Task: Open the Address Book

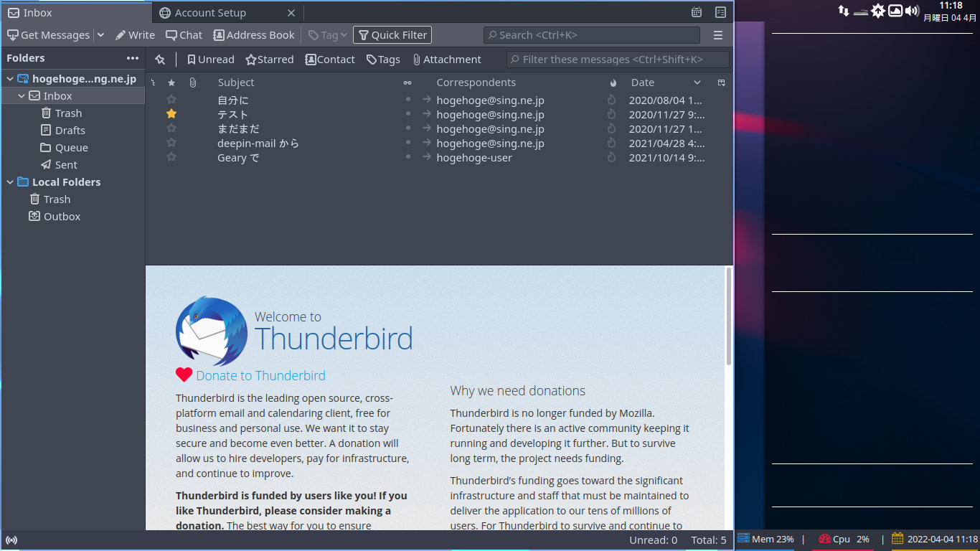Action: click(253, 34)
